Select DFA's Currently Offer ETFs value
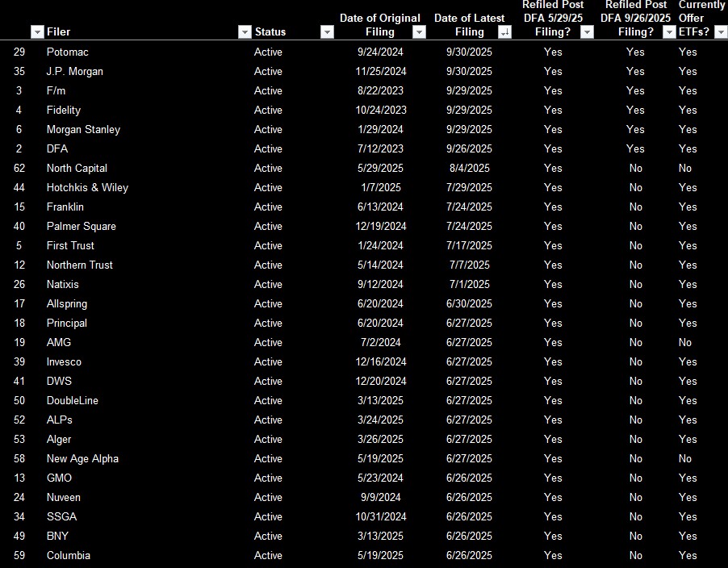Viewport: 728px width, 568px height. (688, 148)
